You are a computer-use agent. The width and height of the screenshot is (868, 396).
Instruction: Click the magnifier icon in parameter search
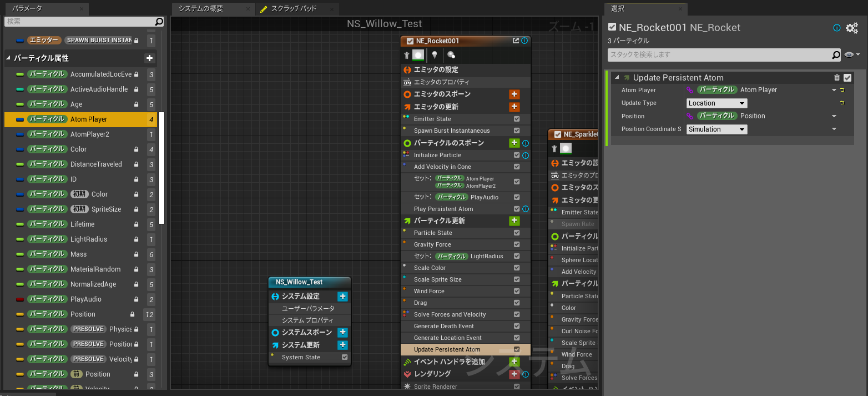pyautogui.click(x=159, y=22)
